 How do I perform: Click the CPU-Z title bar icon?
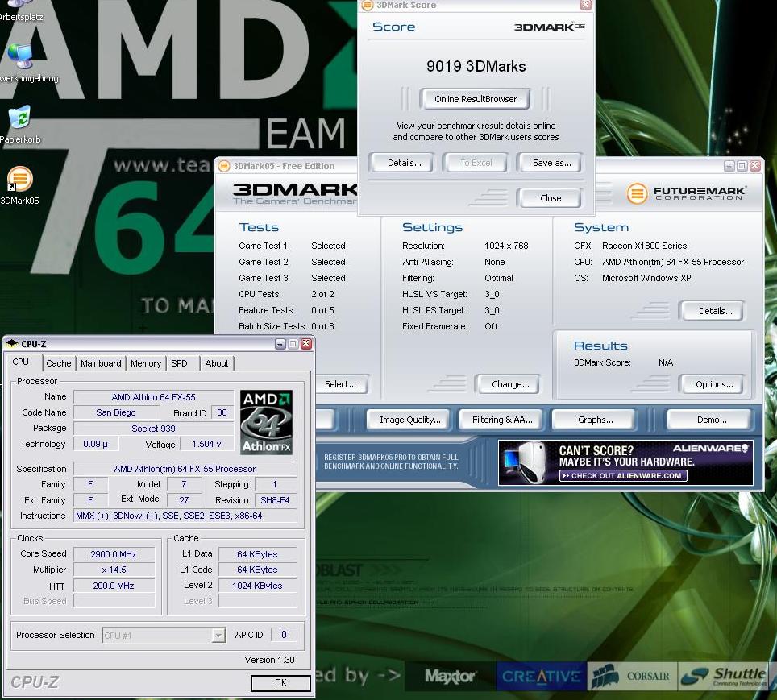[x=12, y=343]
